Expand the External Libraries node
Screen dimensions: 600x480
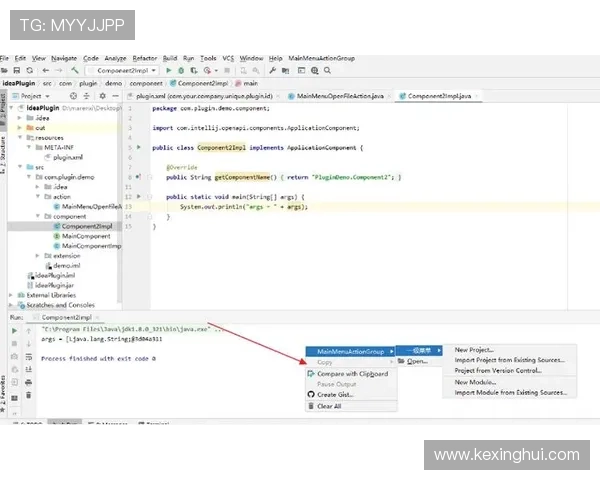point(11,295)
